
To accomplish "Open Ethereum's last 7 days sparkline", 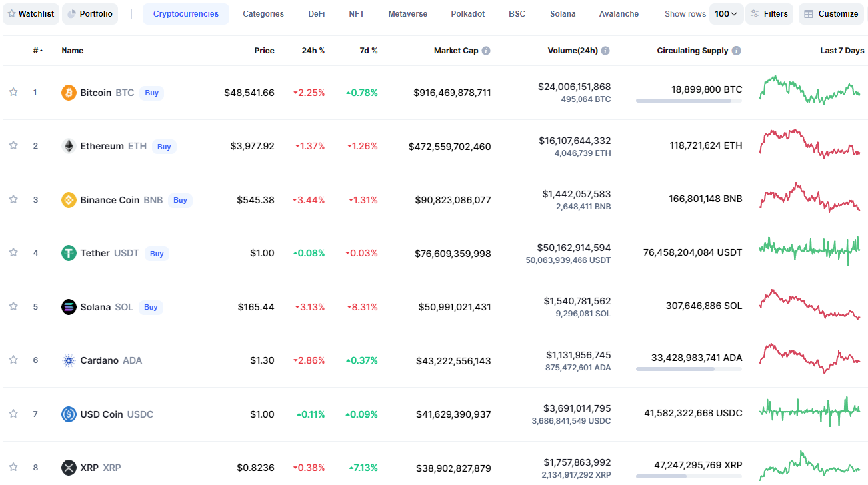I will [809, 143].
